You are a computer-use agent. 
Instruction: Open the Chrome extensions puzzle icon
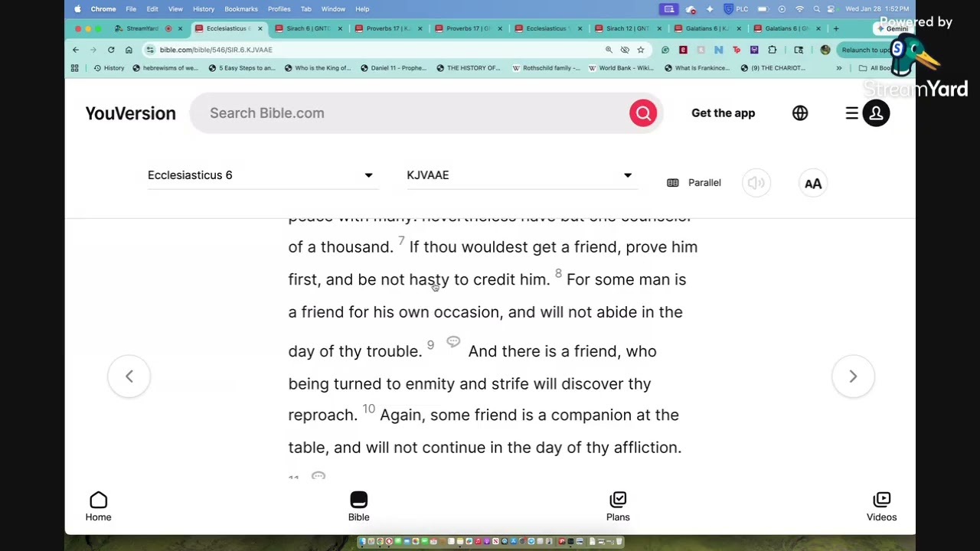pos(772,50)
